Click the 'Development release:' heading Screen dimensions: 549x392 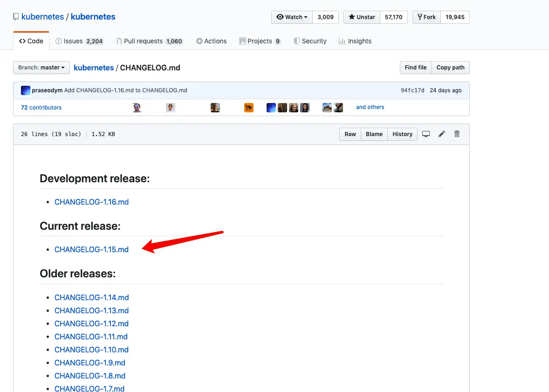point(95,179)
